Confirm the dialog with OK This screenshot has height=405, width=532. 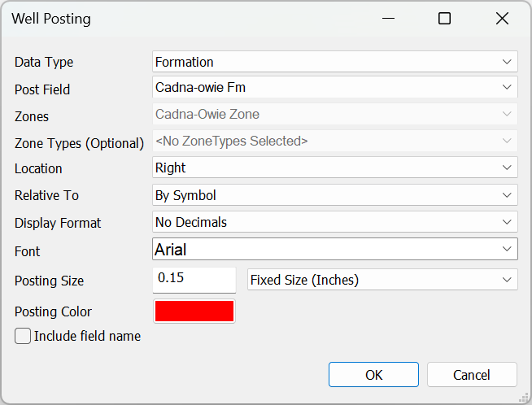(373, 375)
